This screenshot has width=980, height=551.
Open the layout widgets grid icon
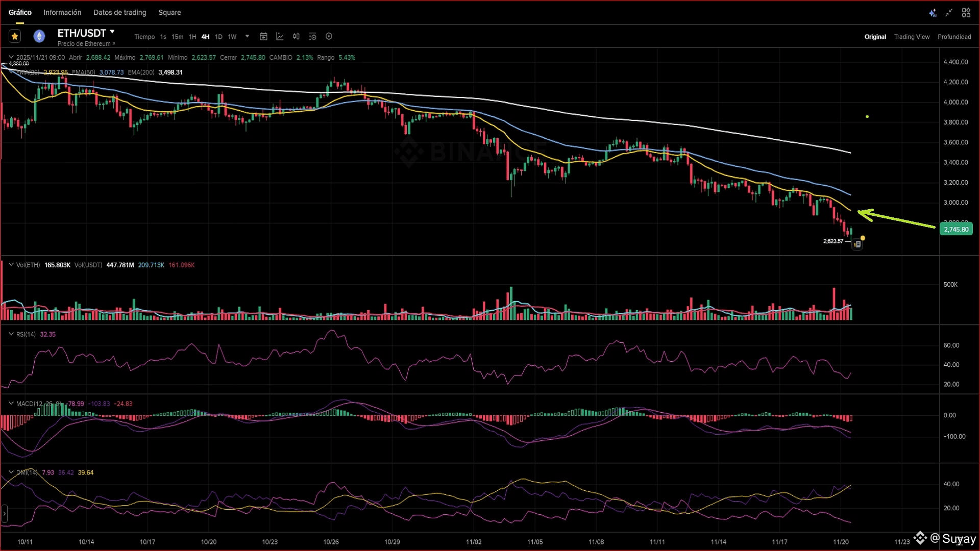tap(966, 13)
